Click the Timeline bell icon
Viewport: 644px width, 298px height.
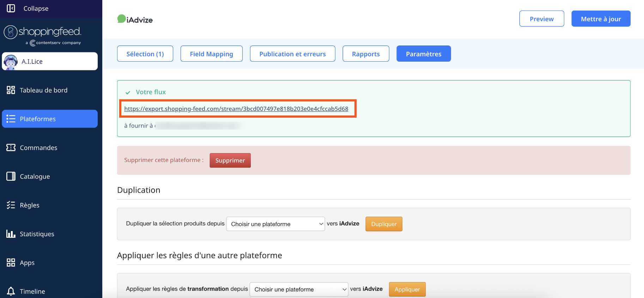11,291
